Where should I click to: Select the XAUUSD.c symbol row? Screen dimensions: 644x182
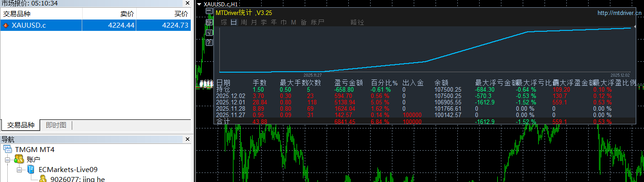(95, 25)
